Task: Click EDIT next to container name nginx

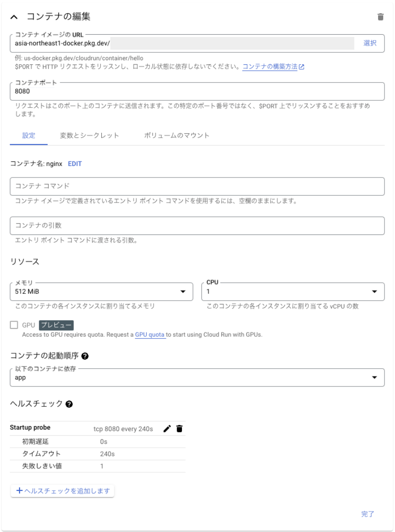Action: pyautogui.click(x=75, y=164)
